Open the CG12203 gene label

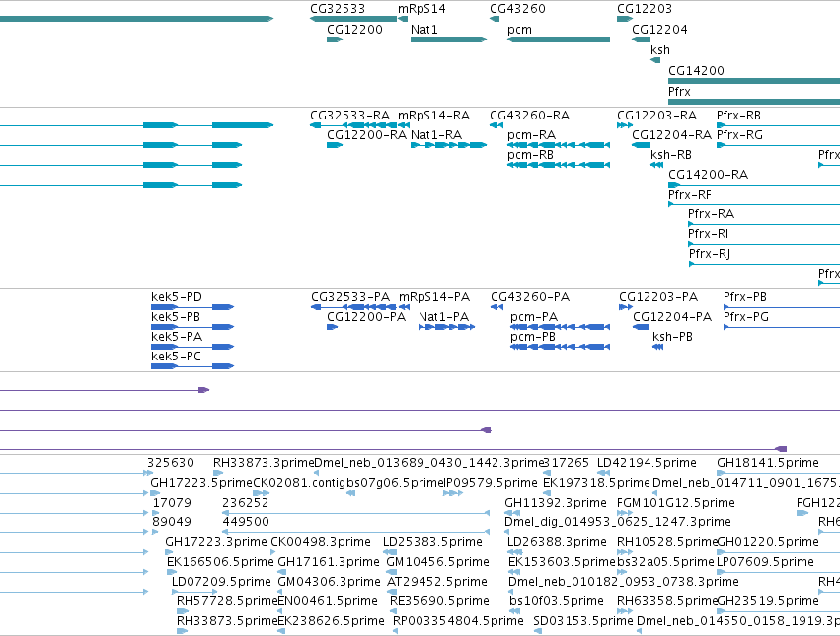645,9
